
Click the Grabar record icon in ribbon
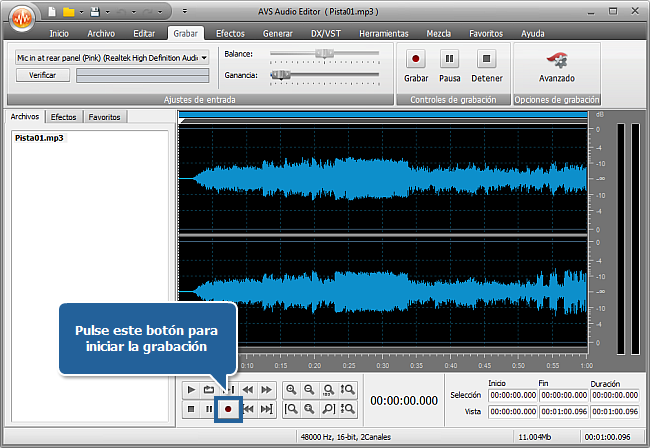[x=415, y=59]
